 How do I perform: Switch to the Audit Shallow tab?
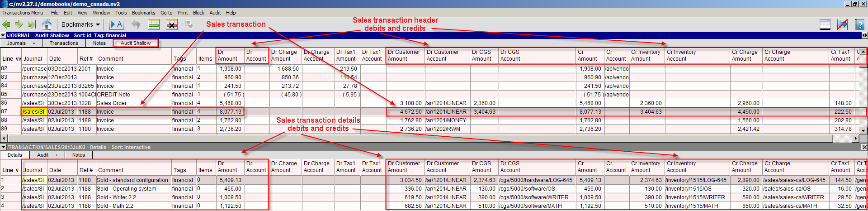click(136, 43)
